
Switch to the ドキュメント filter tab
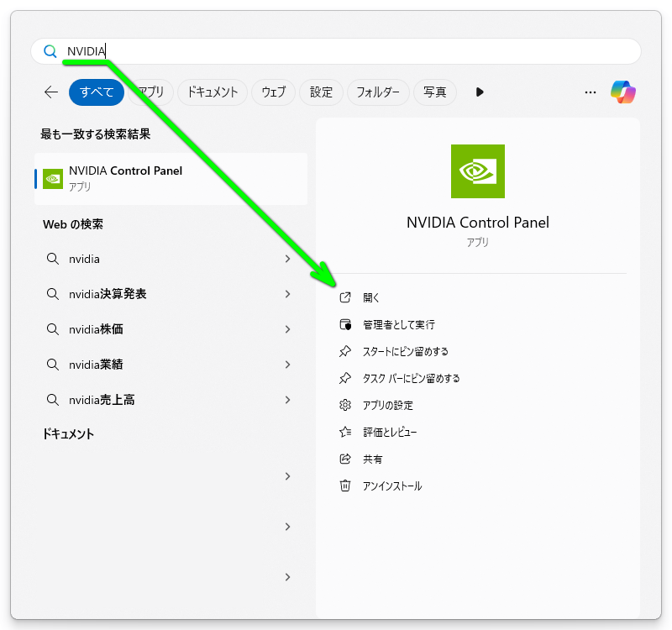[x=213, y=92]
